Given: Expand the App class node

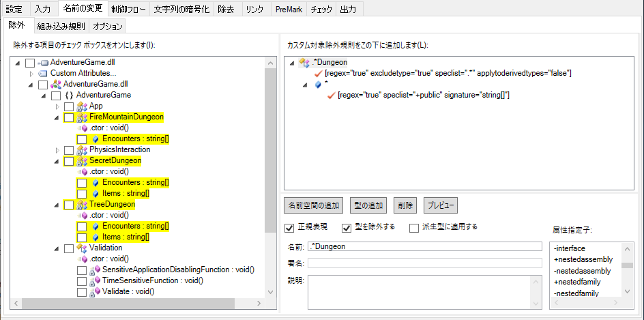Looking at the screenshot, I should click(x=57, y=106).
